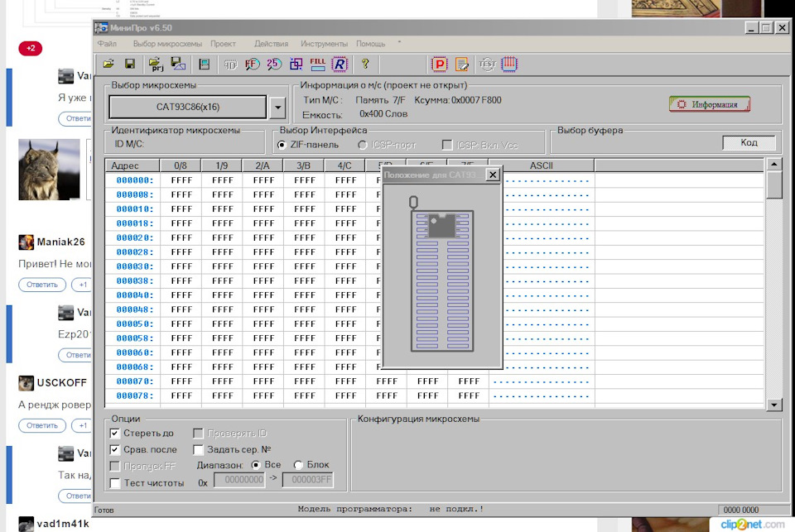Uncheck the Стереть до checkbox

click(115, 433)
